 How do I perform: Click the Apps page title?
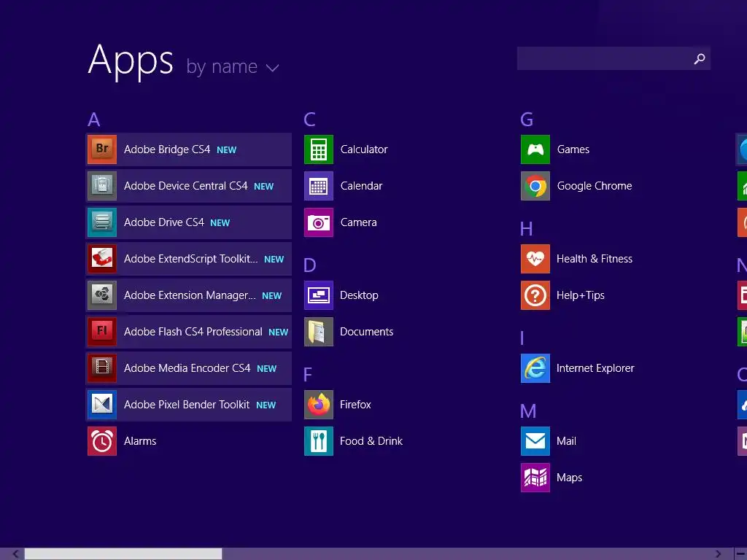click(x=131, y=61)
